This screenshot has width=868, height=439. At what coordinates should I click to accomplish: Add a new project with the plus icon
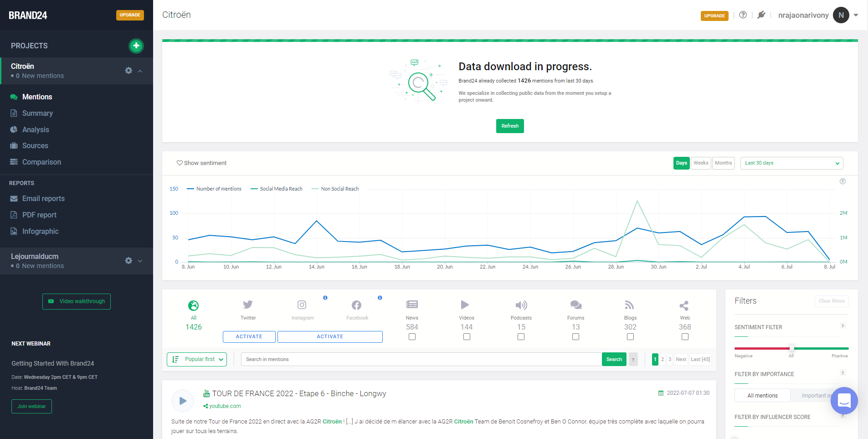coord(136,46)
